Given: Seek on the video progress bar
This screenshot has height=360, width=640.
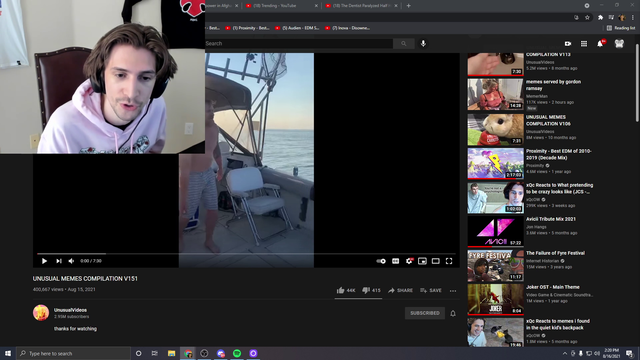Looking at the screenshot, I should 246,254.
